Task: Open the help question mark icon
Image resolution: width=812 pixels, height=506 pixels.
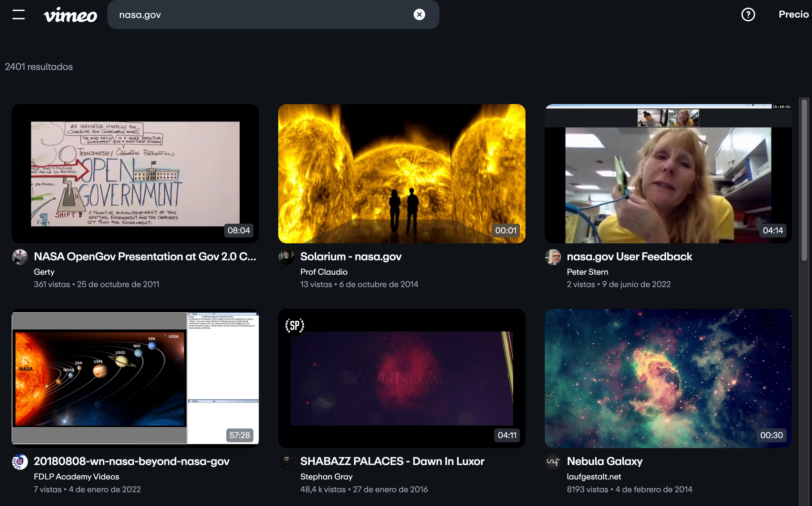Action: coord(748,14)
